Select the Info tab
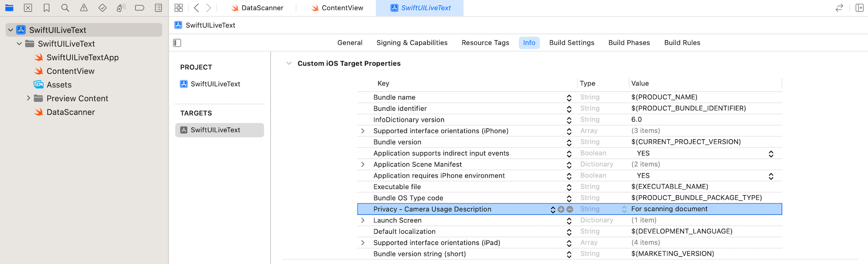This screenshot has height=264, width=868. (x=529, y=42)
